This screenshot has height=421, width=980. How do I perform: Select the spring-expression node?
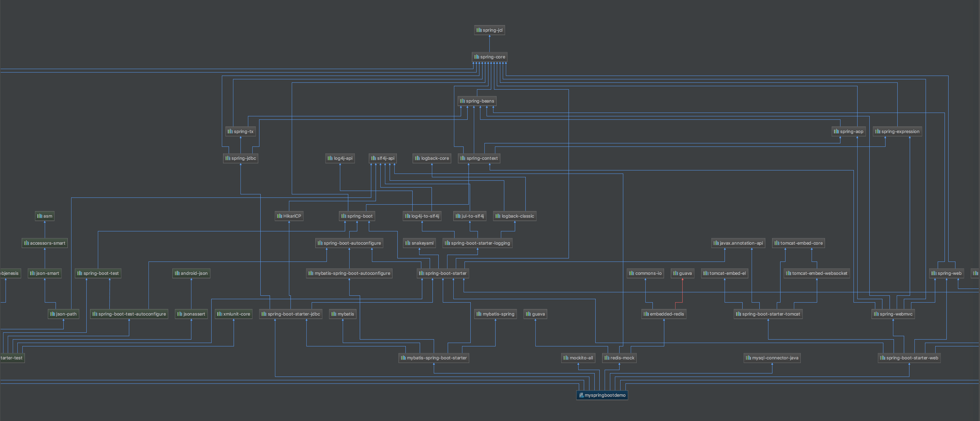tap(897, 131)
